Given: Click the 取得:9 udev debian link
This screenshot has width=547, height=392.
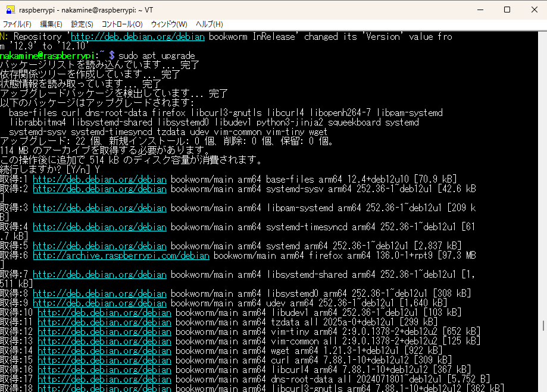Looking at the screenshot, I should [99, 303].
